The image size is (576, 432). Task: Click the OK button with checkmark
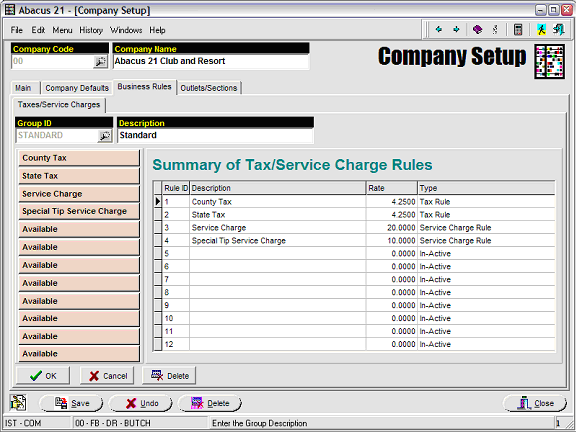[43, 376]
